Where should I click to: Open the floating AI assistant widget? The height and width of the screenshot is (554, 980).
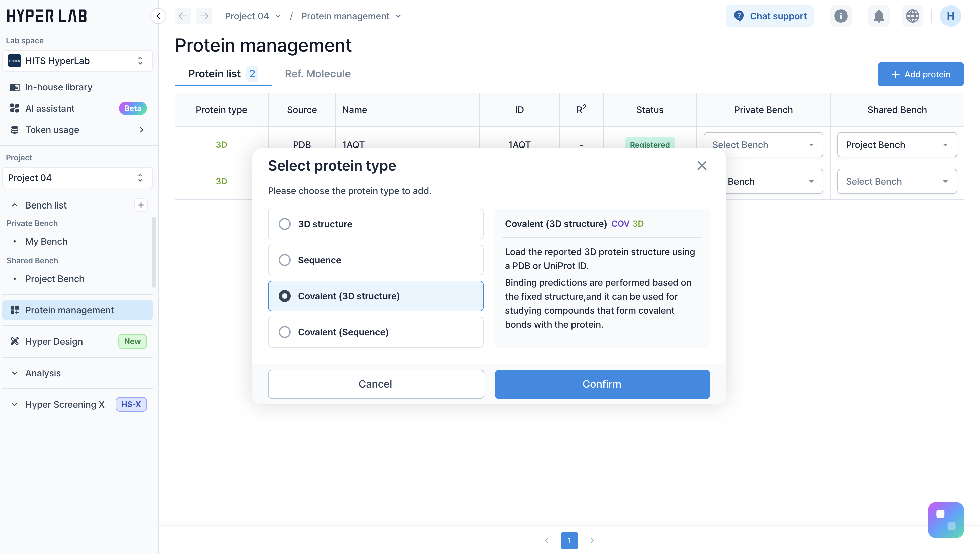tap(945, 519)
